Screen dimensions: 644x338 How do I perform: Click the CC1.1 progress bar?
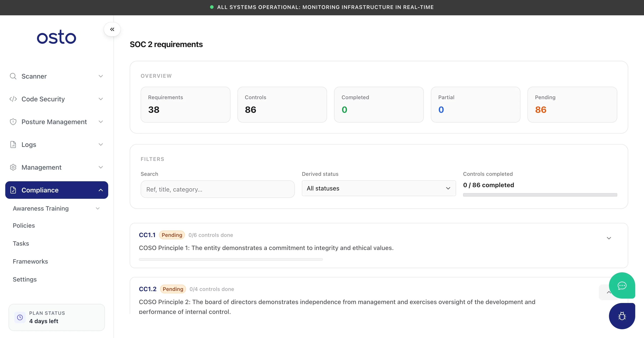click(231, 259)
